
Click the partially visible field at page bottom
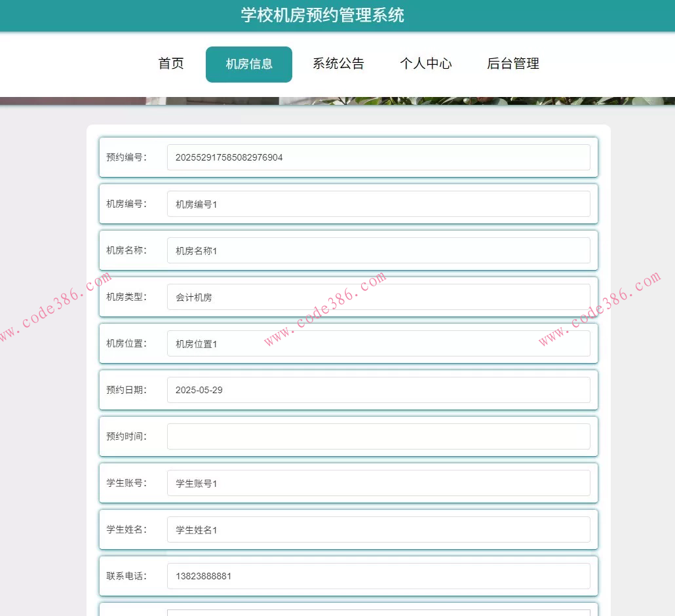(379, 613)
